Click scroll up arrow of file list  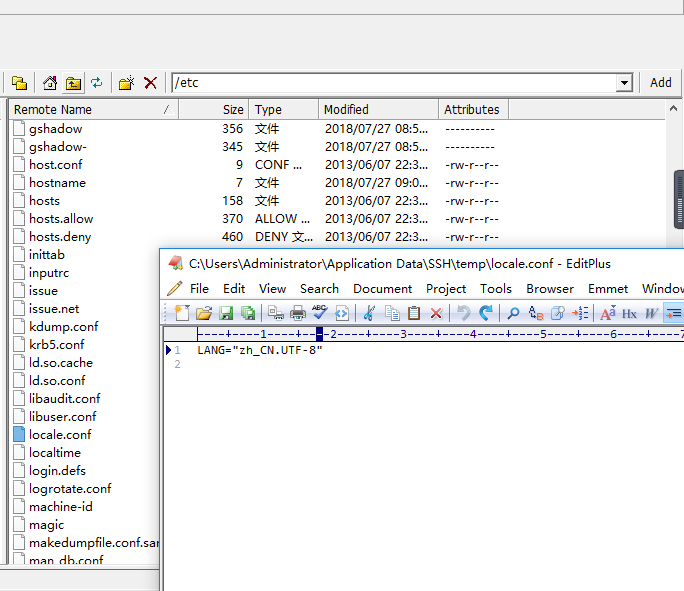(673, 108)
